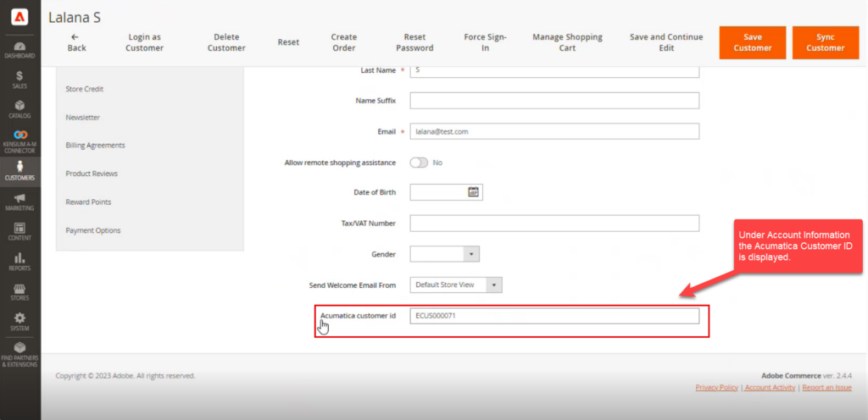
Task: Focus the Tax/VAT Number field
Action: (554, 224)
